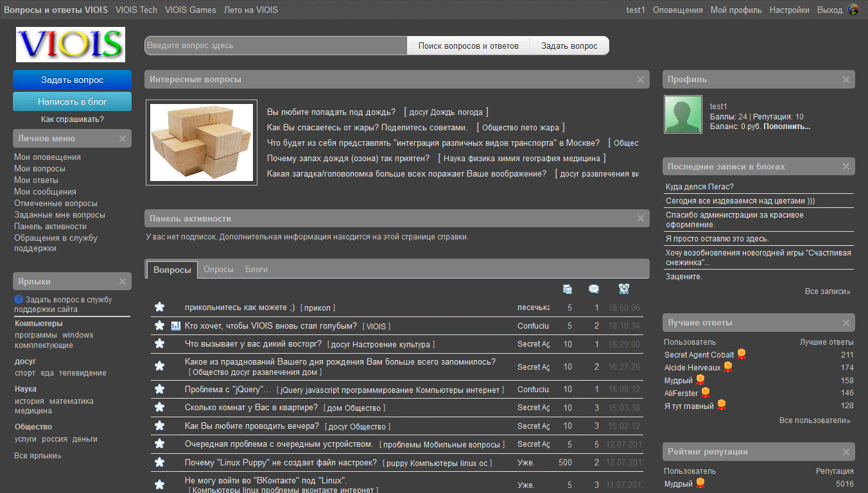This screenshot has width=868, height=493.
Task: Open Задать вопрос в службу поддержки сайта
Action: tap(63, 304)
